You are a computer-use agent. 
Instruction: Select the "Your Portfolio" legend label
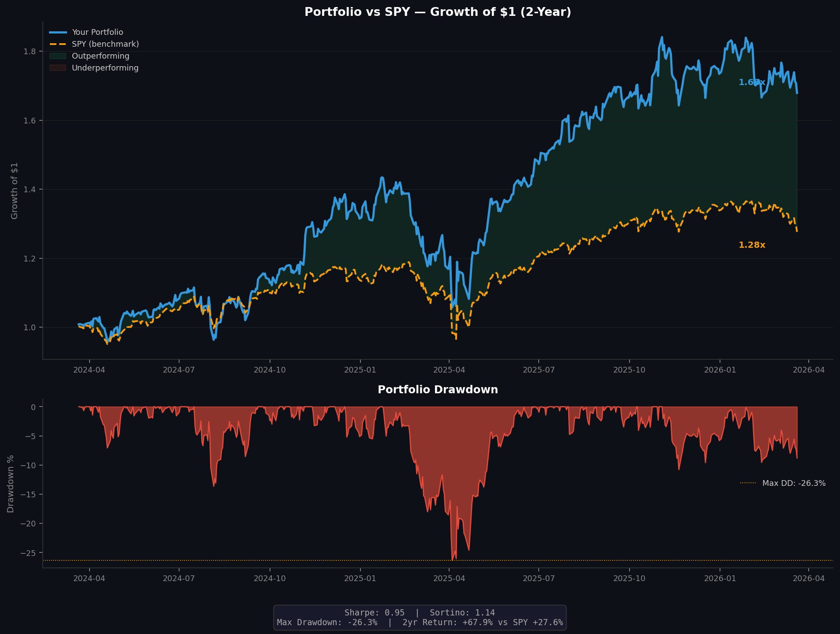[x=97, y=32]
